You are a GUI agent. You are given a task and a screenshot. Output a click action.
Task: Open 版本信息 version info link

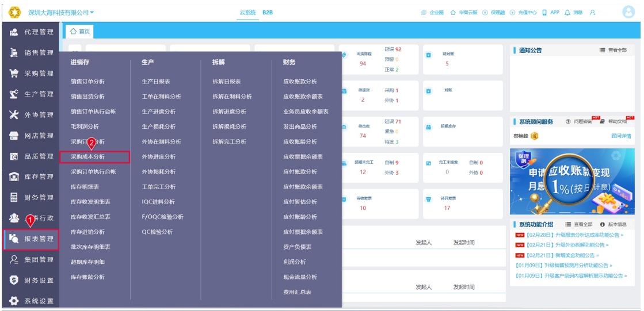(x=613, y=224)
